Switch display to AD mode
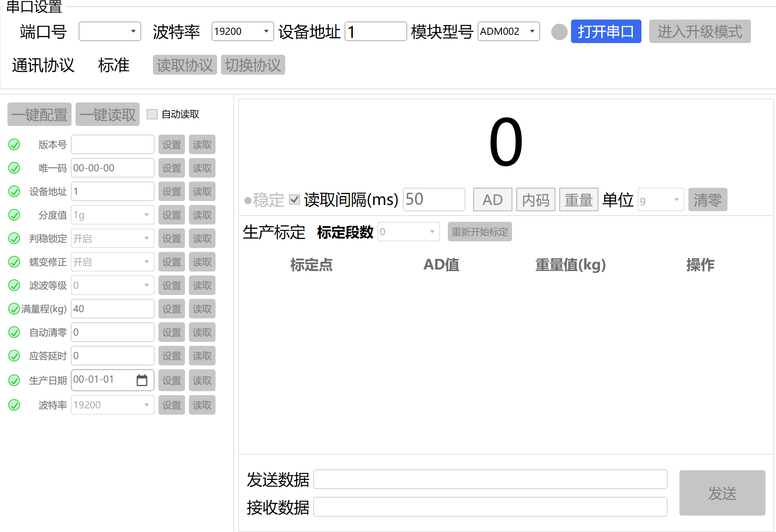The height and width of the screenshot is (532, 776). (492, 200)
